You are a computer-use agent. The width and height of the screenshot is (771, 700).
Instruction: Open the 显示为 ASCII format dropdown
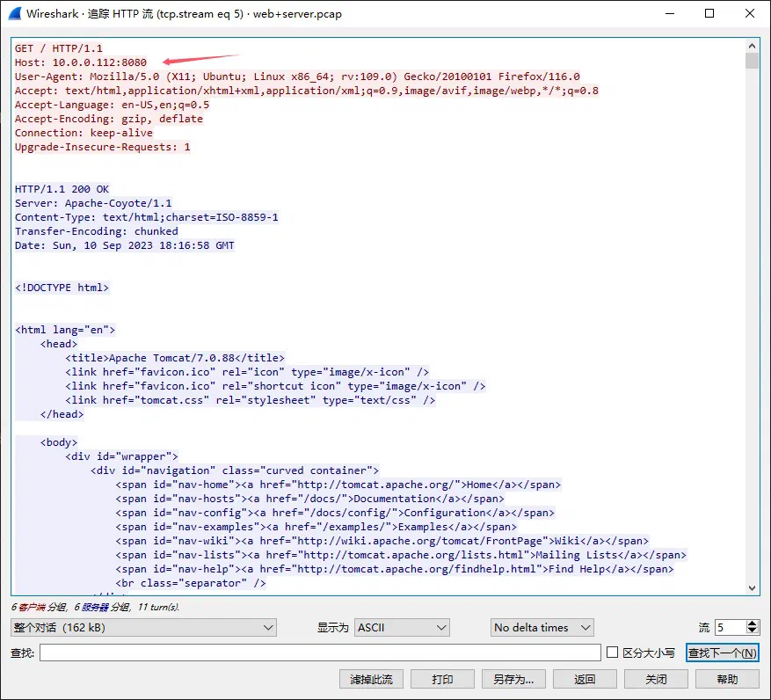[402, 627]
